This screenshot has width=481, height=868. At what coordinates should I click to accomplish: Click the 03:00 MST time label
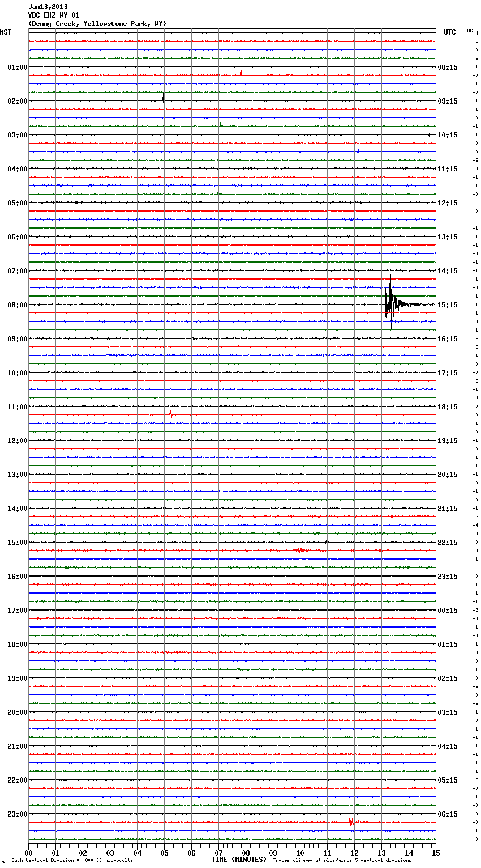pyautogui.click(x=18, y=135)
